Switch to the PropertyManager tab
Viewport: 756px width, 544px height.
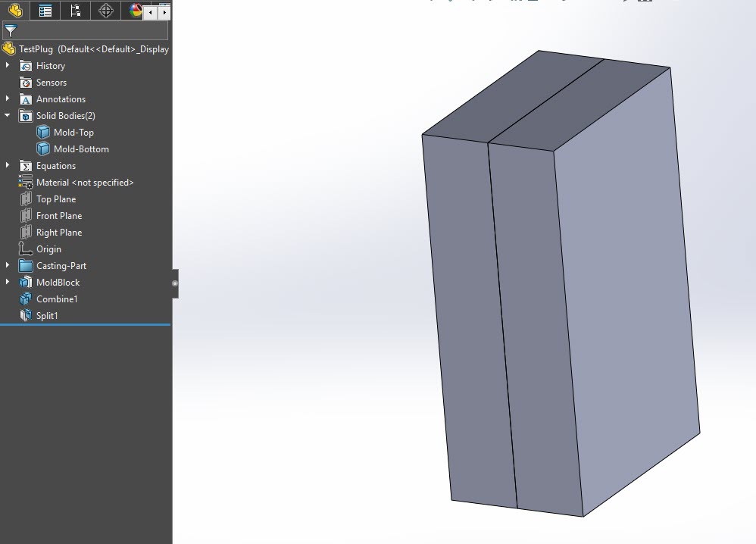(x=45, y=10)
